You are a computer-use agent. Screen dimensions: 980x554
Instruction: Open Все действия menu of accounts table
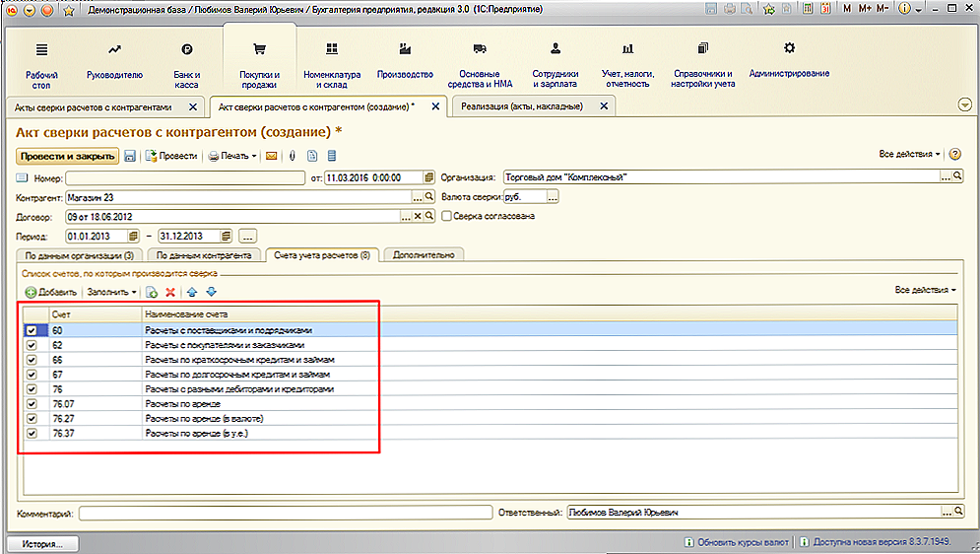(x=925, y=290)
